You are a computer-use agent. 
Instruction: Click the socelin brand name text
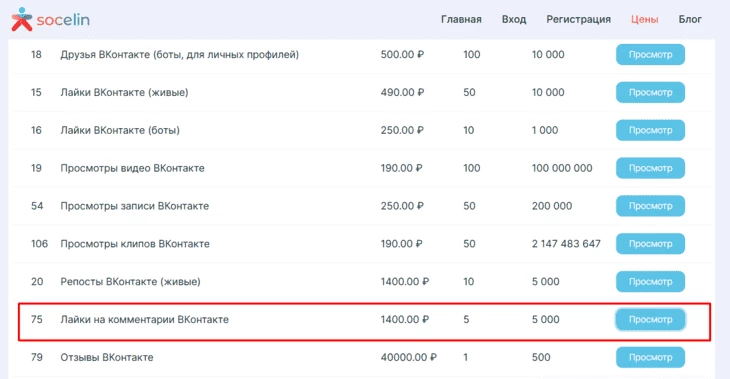tap(63, 20)
